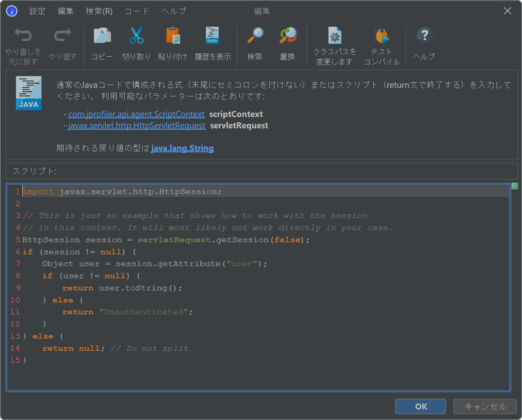
Task: Click line number 13 in gutter
Action: 15,336
